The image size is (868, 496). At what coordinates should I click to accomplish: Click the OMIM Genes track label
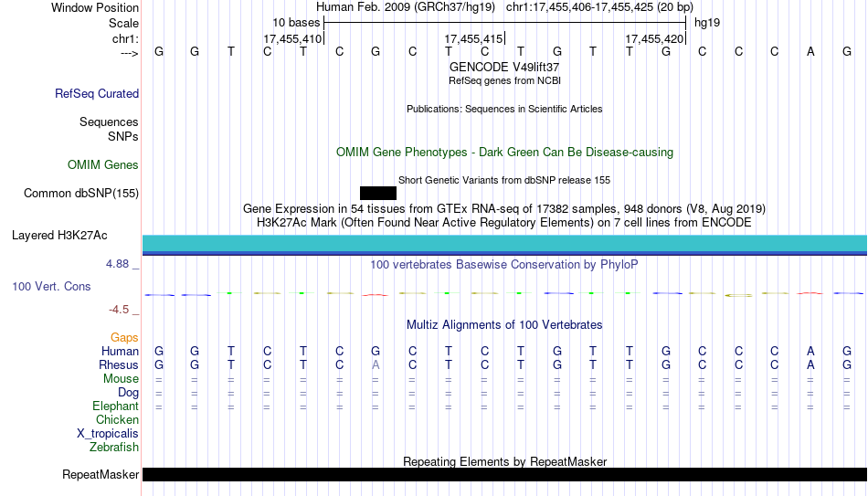(103, 165)
